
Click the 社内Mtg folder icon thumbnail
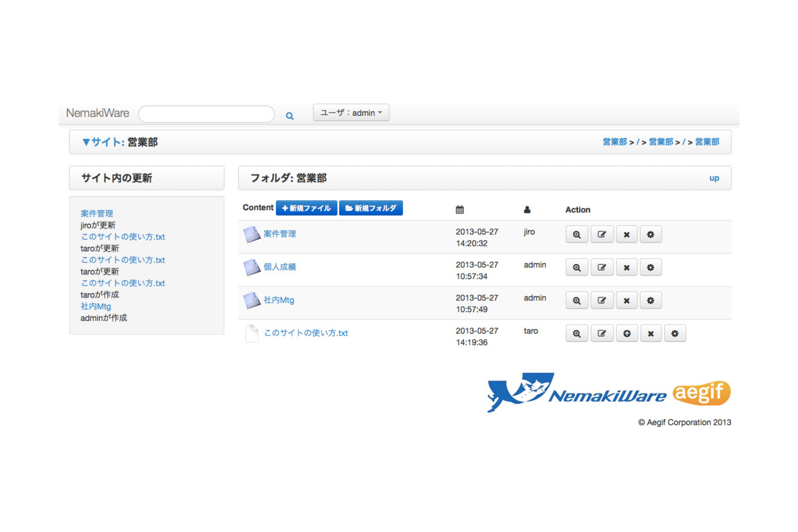point(252,300)
